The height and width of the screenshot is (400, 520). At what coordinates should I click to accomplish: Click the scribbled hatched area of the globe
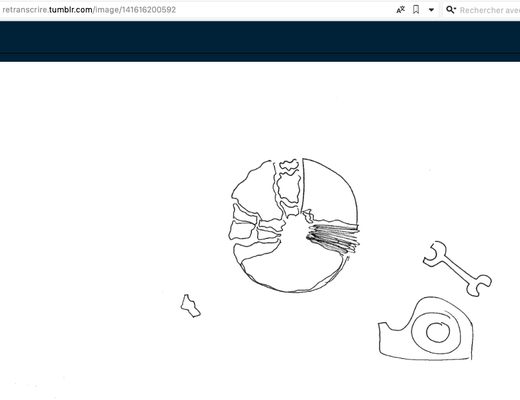click(333, 237)
